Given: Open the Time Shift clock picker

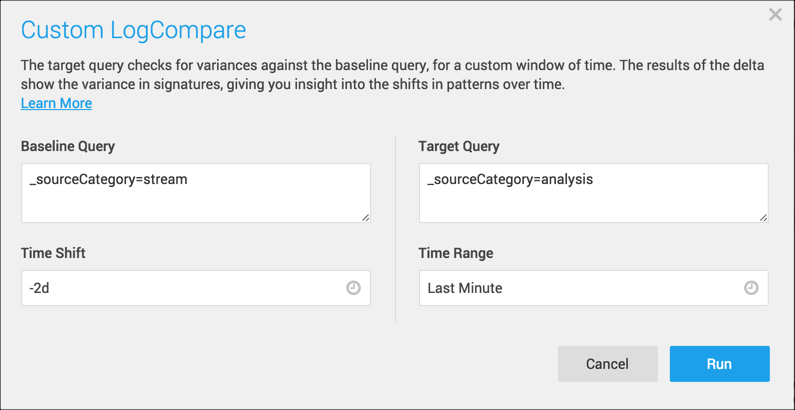Looking at the screenshot, I should 353,288.
